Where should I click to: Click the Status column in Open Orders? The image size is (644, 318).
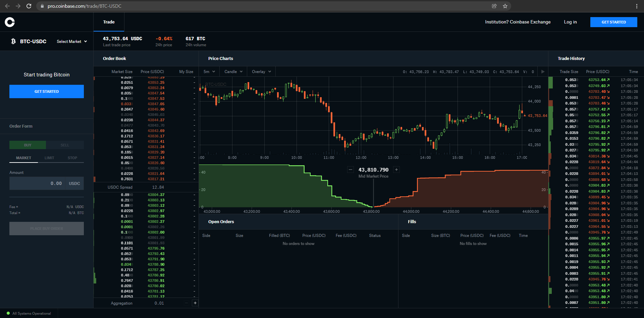point(375,236)
